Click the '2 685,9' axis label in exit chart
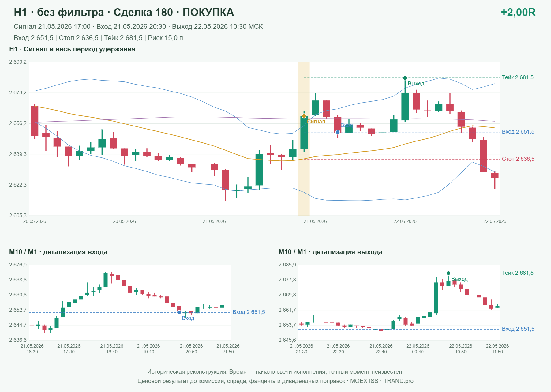This screenshot has height=392, width=551. click(x=287, y=265)
